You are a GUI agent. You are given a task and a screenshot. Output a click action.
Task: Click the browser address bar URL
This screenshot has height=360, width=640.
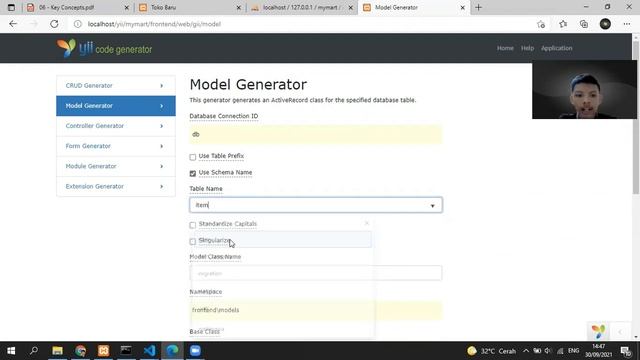(x=154, y=24)
